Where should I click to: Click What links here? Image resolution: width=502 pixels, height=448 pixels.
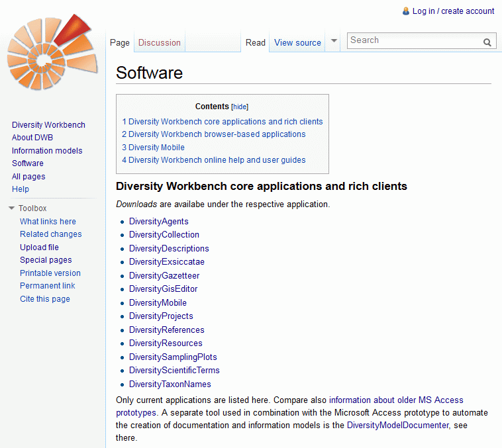click(x=48, y=222)
